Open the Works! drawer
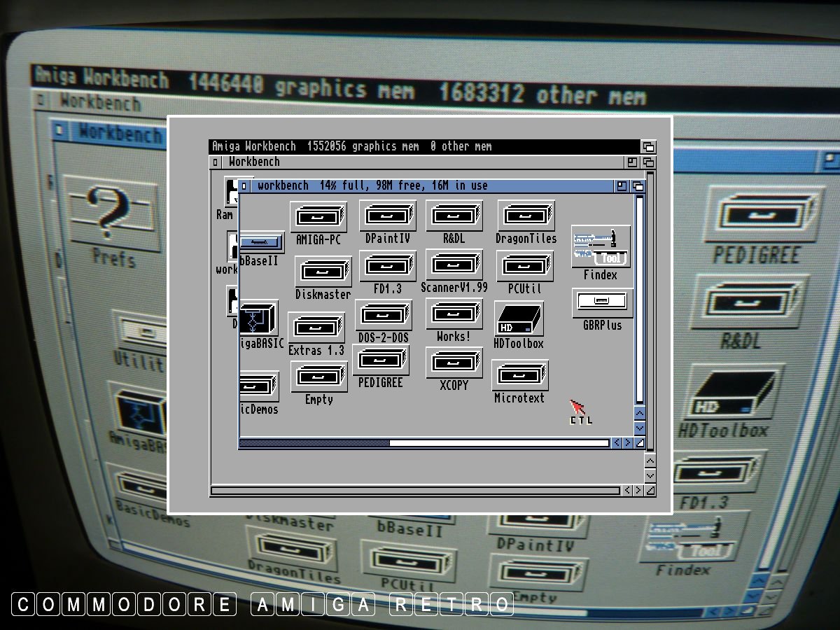The height and width of the screenshot is (630, 840). pyautogui.click(x=454, y=314)
